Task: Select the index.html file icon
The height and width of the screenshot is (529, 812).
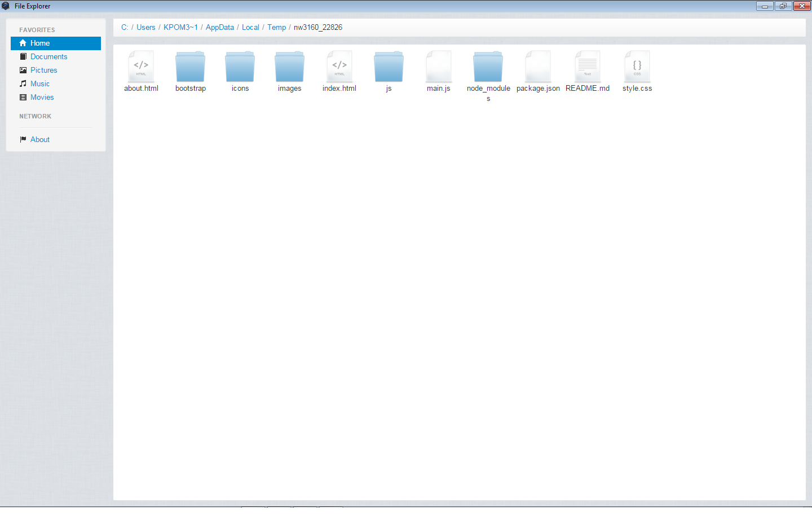Action: [x=339, y=67]
